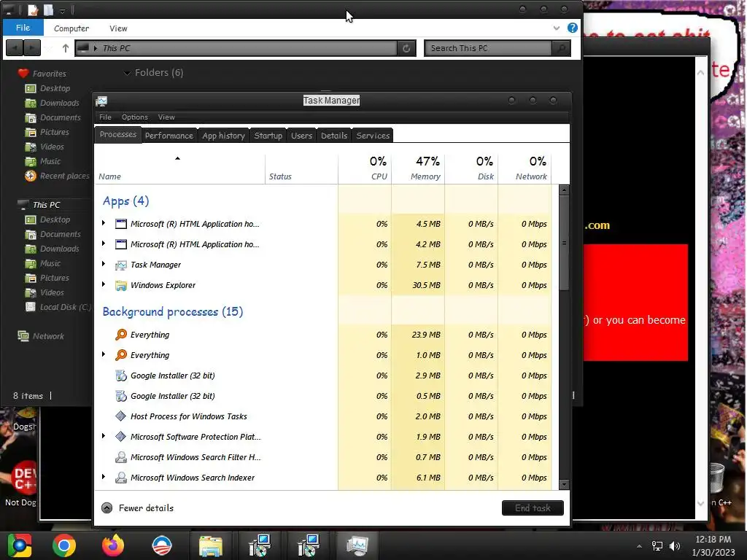Open the Details tab
This screenshot has height=560, width=747.
334,135
